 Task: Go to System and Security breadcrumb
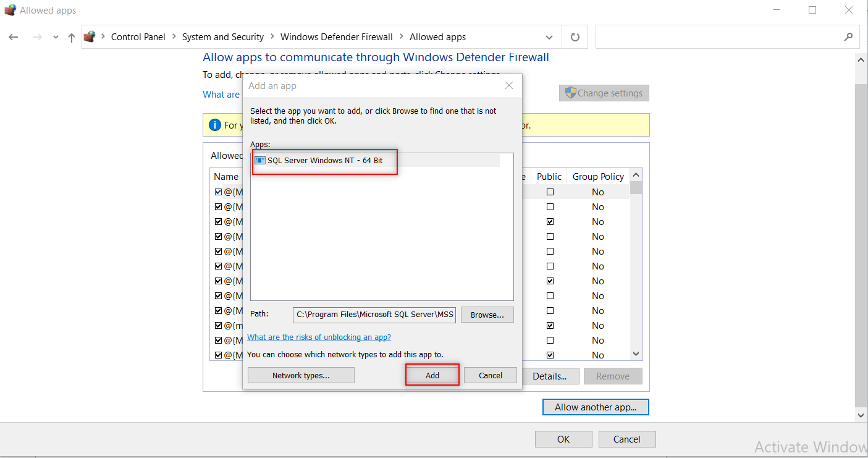223,37
